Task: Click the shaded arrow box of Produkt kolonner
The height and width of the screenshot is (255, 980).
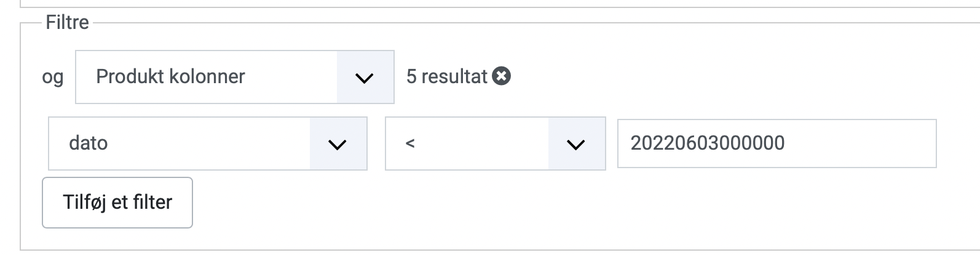Action: (x=365, y=78)
